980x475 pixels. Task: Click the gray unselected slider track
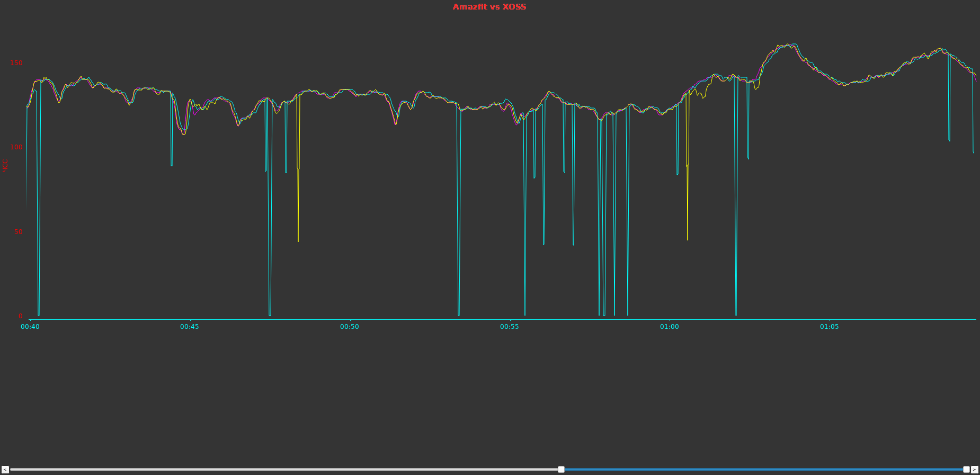pyautogui.click(x=284, y=469)
